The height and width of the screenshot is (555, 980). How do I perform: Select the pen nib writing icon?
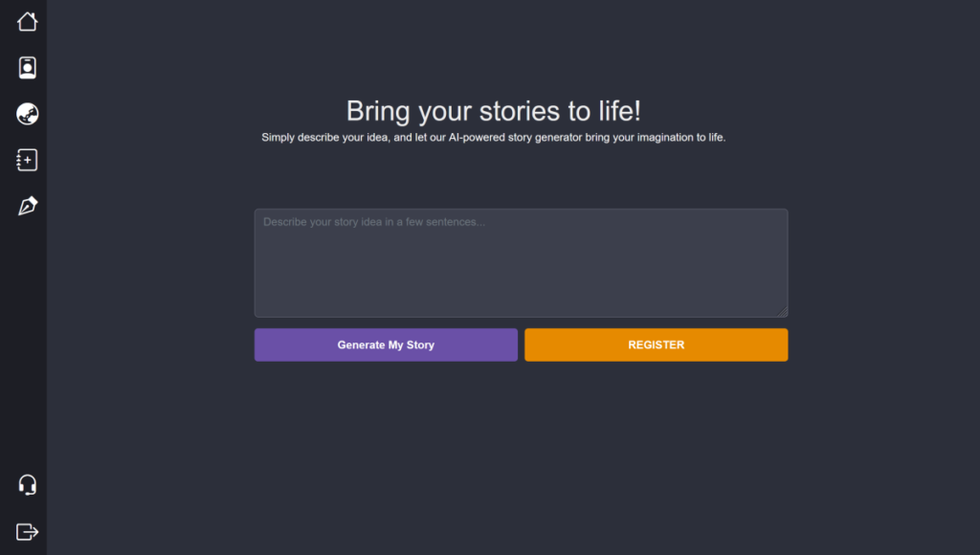[x=27, y=207]
